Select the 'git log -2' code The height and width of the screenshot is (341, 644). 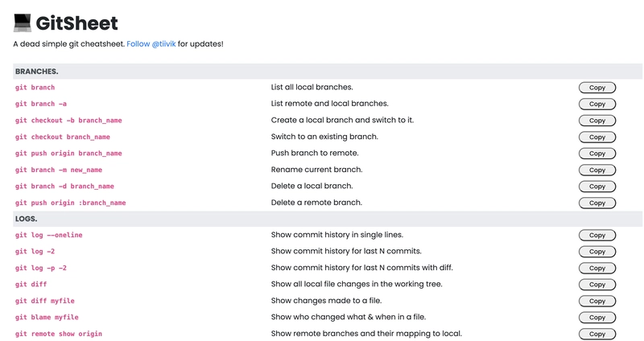(x=35, y=252)
